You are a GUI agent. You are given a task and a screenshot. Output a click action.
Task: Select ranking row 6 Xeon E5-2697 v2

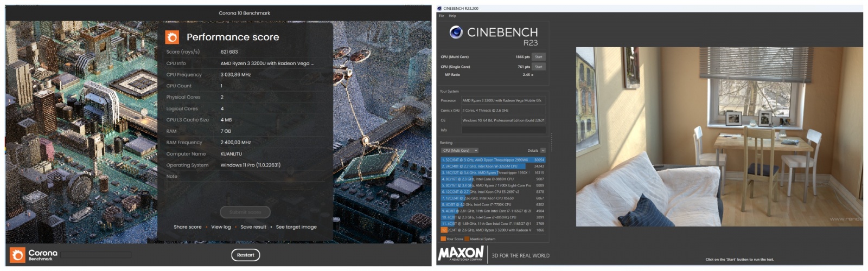(x=493, y=192)
